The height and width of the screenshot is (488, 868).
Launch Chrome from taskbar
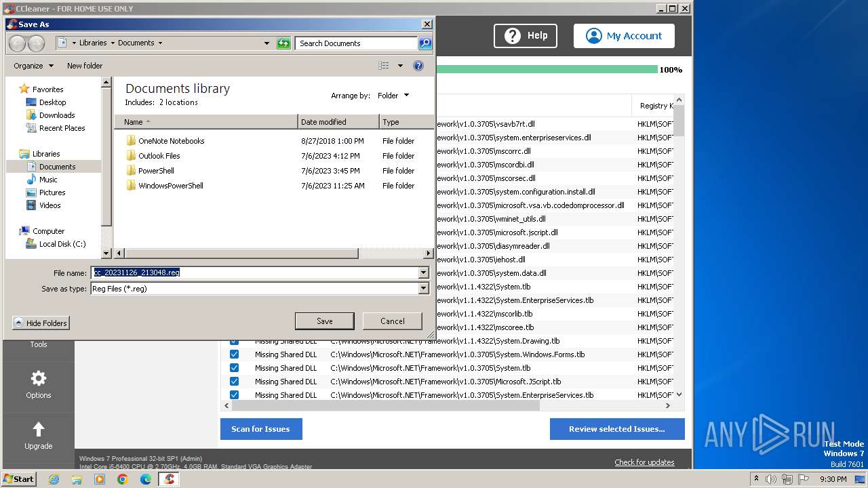coord(123,479)
